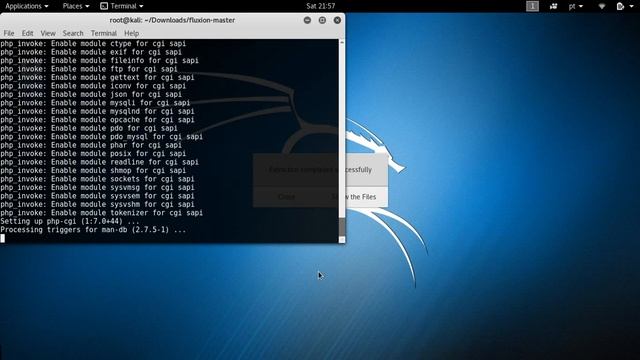Open the terminal File menu
640x360 pixels.
click(x=9, y=33)
